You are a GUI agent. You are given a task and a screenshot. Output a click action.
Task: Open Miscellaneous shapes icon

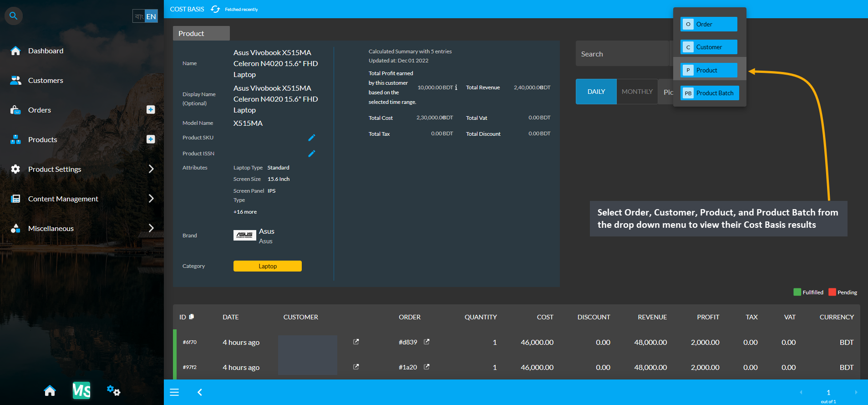(15, 228)
